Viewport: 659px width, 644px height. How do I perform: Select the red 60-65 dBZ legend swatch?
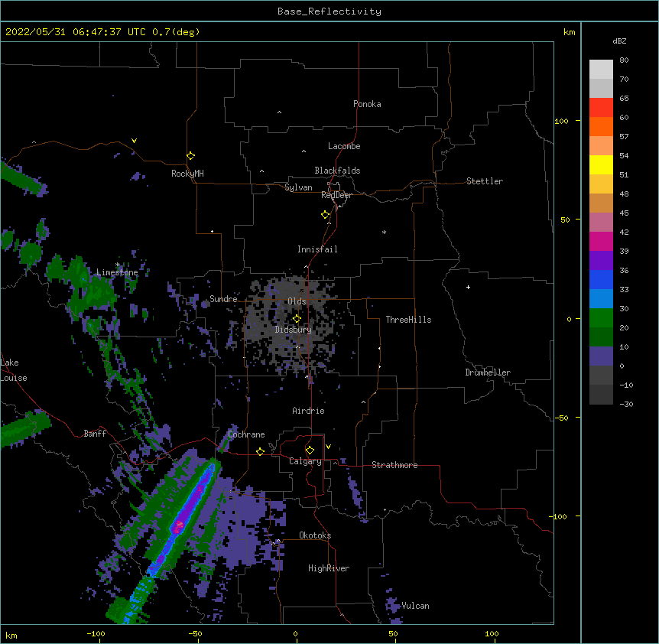click(x=601, y=108)
